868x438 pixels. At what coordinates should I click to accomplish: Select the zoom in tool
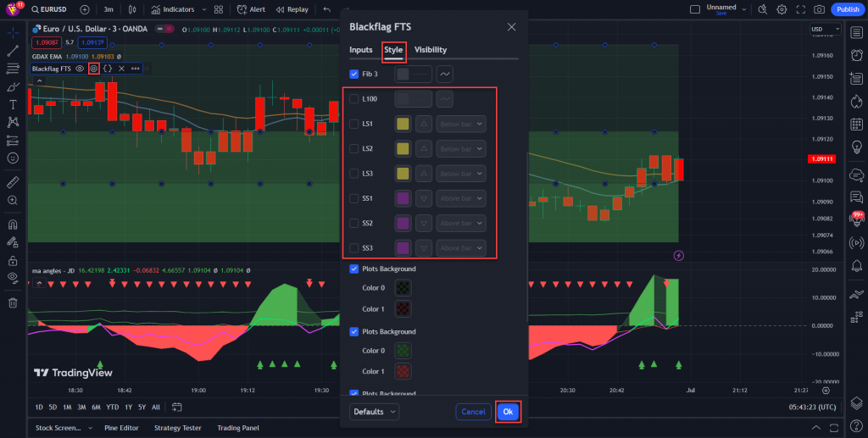[13, 200]
